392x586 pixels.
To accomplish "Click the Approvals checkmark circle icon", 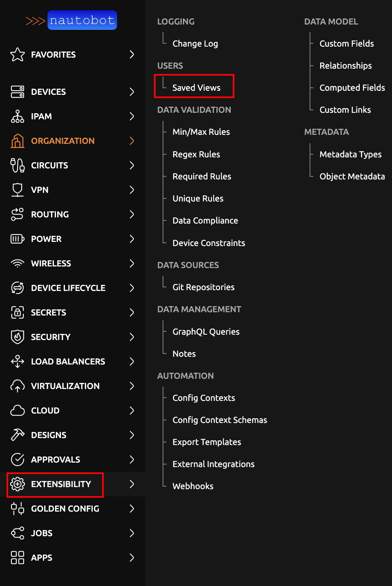I will (18, 460).
